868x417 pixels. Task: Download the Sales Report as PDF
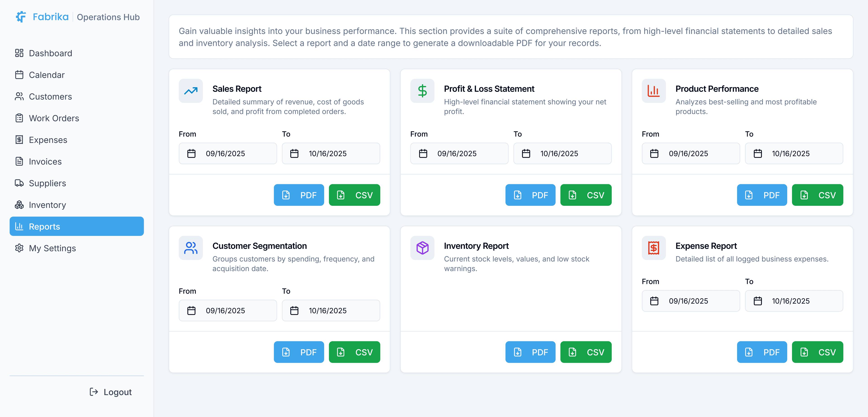click(299, 195)
